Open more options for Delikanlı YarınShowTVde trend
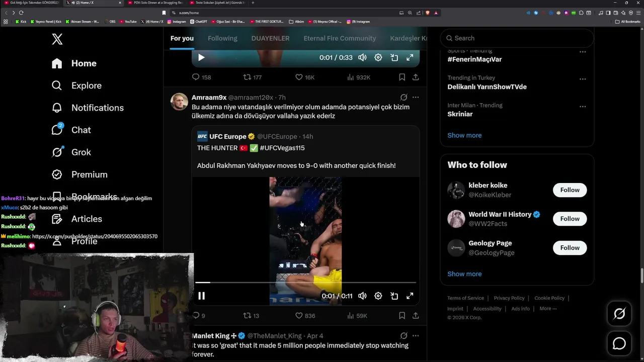This screenshot has width=644, height=362. 583,79
